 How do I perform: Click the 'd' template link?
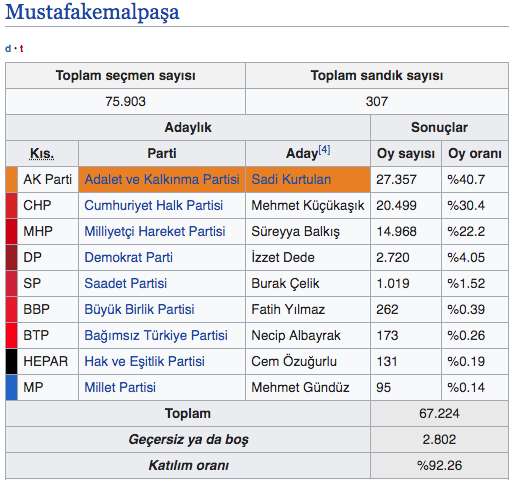tap(8, 49)
